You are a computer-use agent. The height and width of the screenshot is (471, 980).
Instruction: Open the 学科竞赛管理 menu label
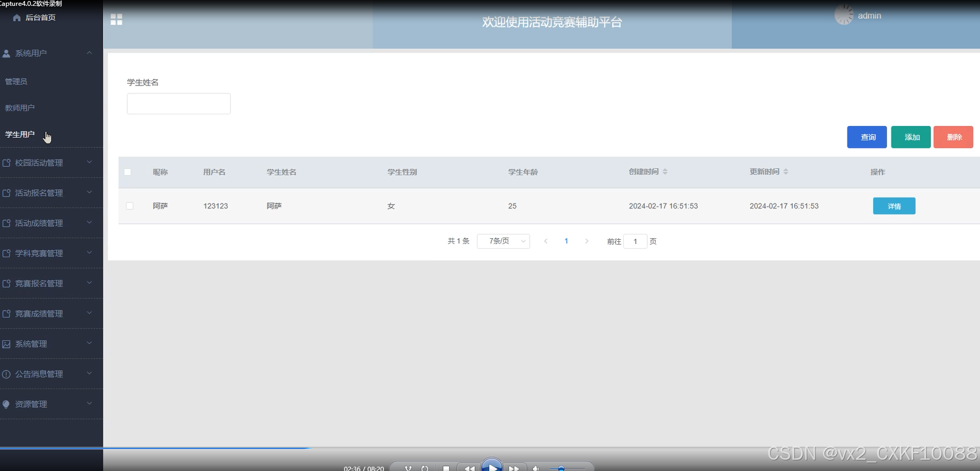click(39, 253)
